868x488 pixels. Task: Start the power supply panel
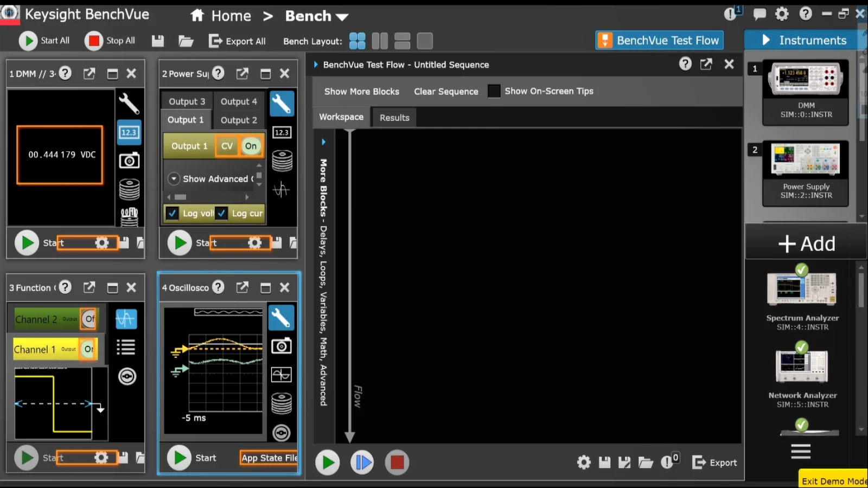coord(180,242)
